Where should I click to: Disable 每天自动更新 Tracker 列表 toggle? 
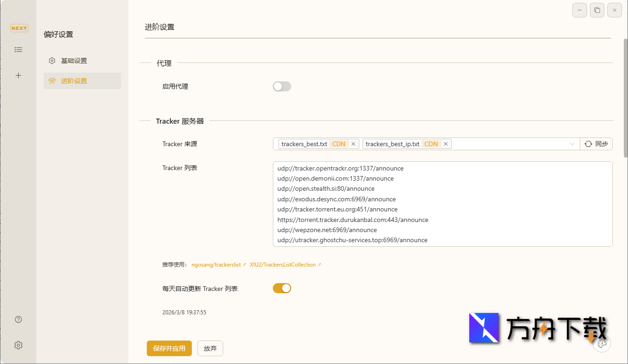(x=282, y=288)
